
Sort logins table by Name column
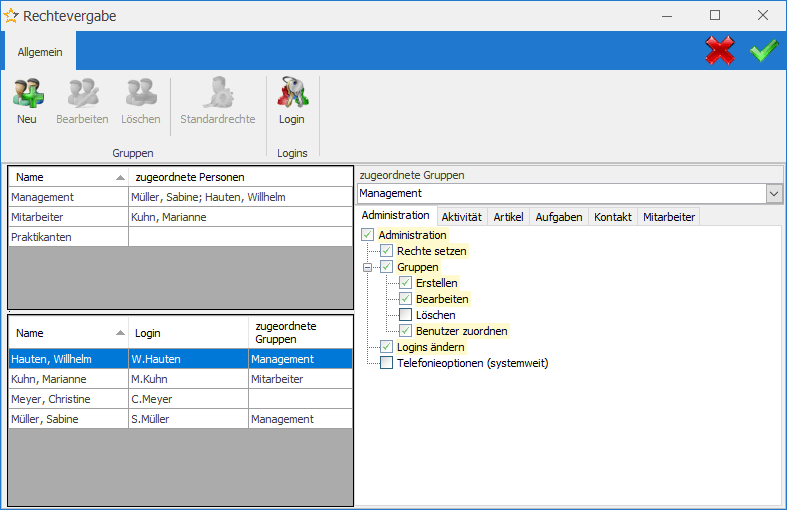coord(68,333)
